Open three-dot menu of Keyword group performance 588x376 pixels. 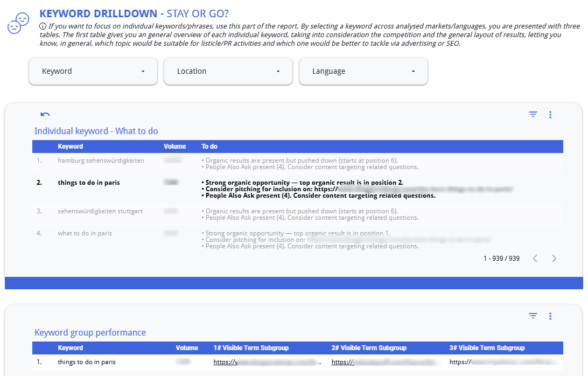tap(550, 316)
